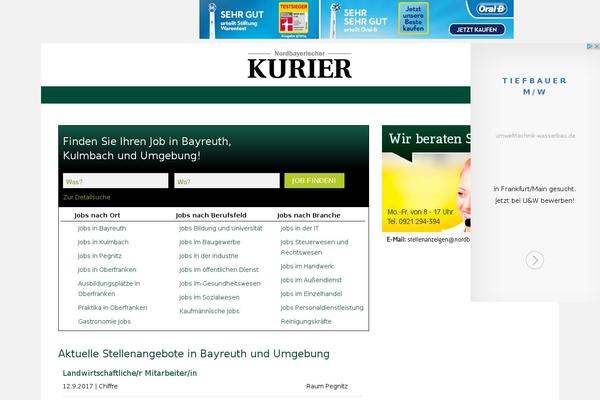Open 'Jobs in Kulmbach' link
The height and width of the screenshot is (400, 600).
pyautogui.click(x=103, y=242)
